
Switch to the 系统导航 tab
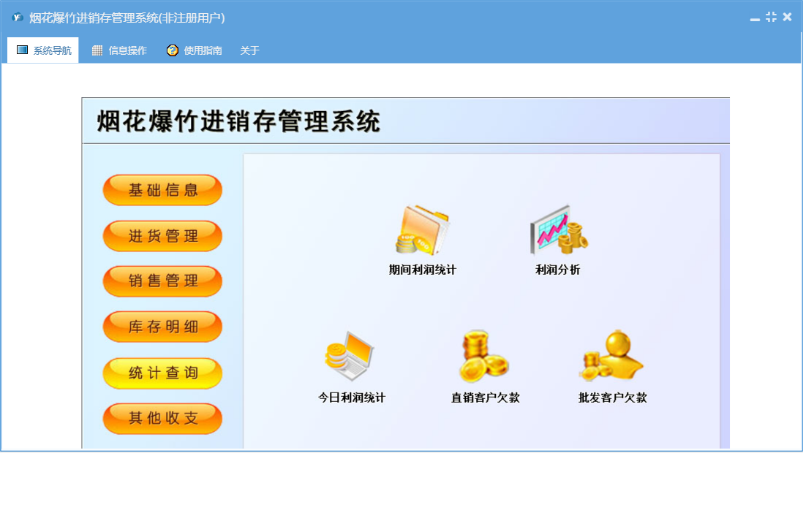[44, 50]
